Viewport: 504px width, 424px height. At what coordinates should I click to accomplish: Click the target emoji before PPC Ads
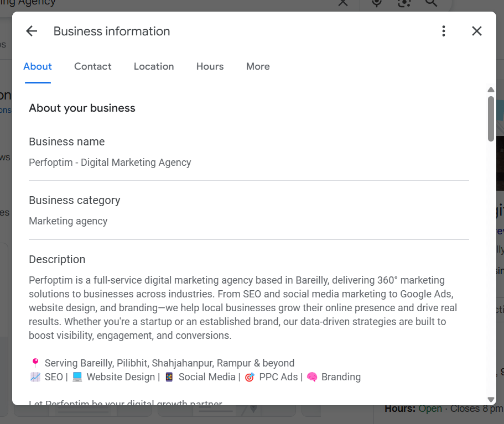[x=250, y=377]
